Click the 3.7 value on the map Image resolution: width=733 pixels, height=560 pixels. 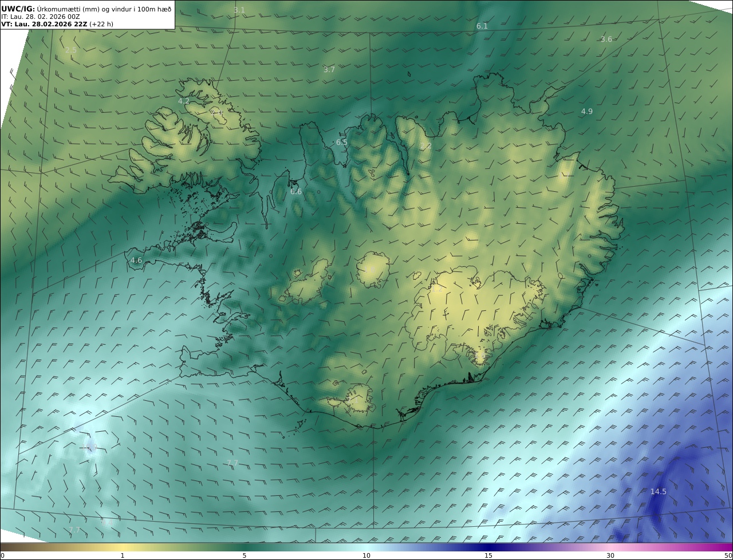click(329, 69)
